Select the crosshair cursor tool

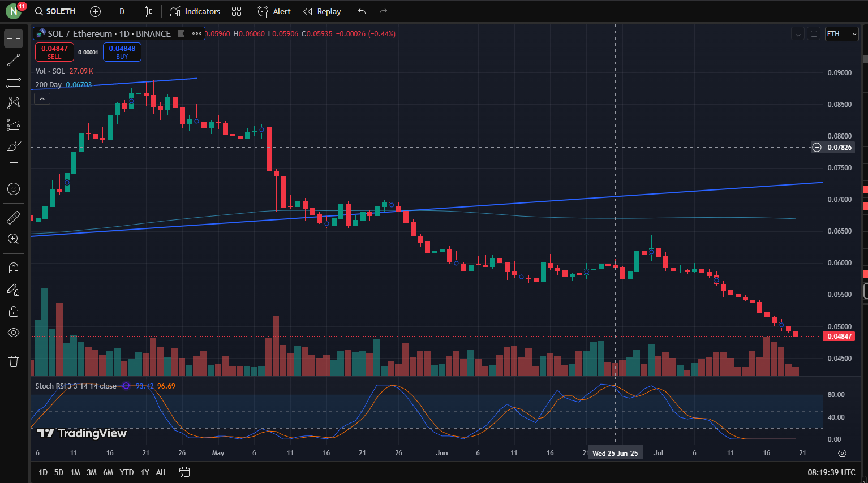coord(14,38)
